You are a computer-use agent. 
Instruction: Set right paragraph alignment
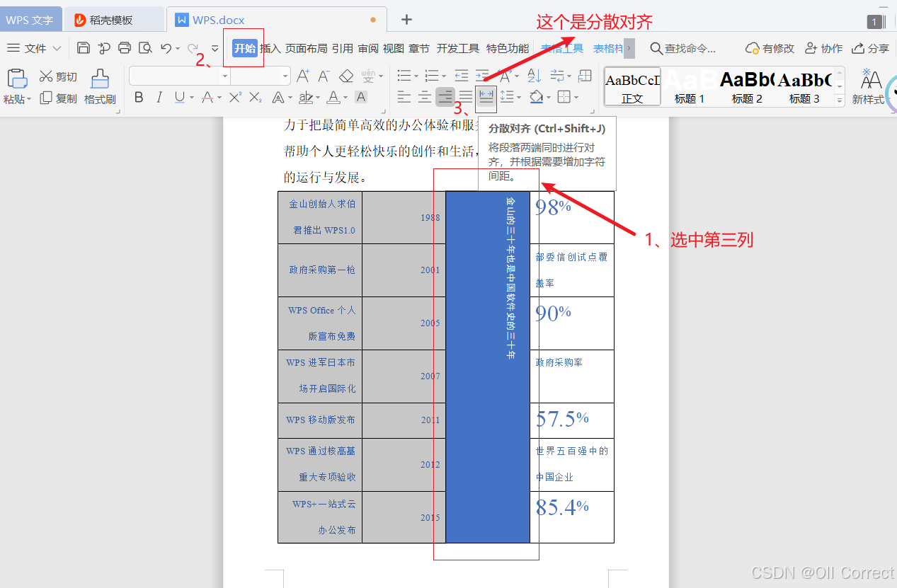pyautogui.click(x=445, y=97)
